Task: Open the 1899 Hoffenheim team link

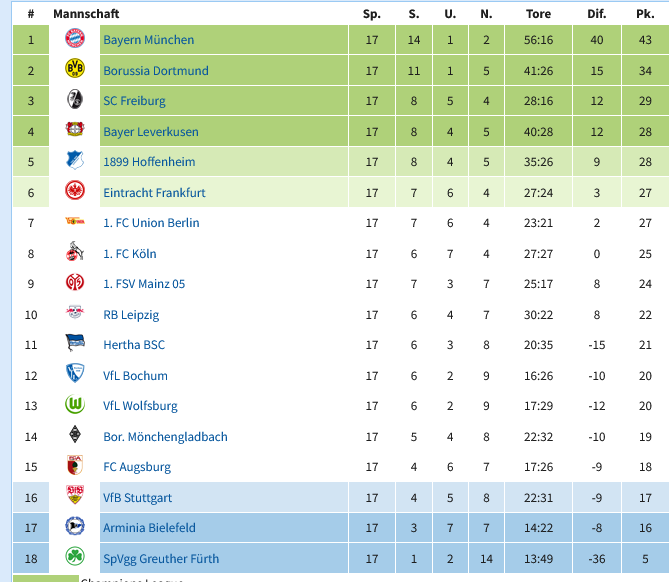Action: tap(149, 162)
